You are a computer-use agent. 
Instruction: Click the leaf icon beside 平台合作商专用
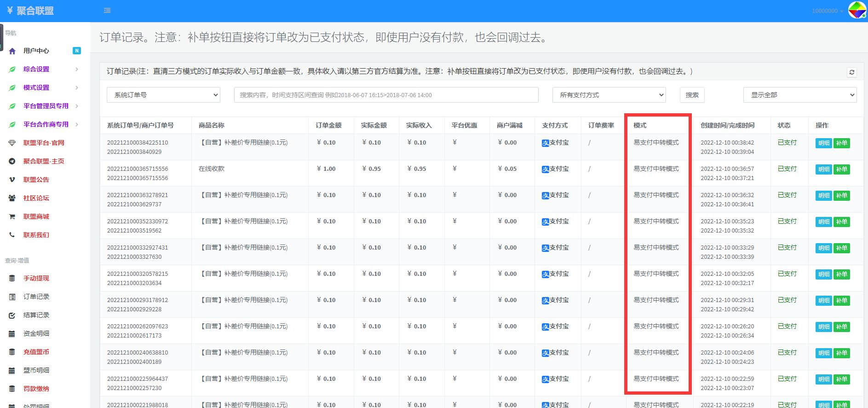pyautogui.click(x=12, y=125)
